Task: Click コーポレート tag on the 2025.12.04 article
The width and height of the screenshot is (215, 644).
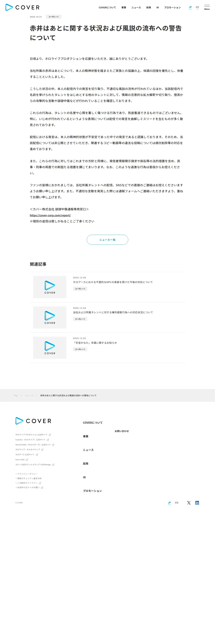Action: click(80, 319)
